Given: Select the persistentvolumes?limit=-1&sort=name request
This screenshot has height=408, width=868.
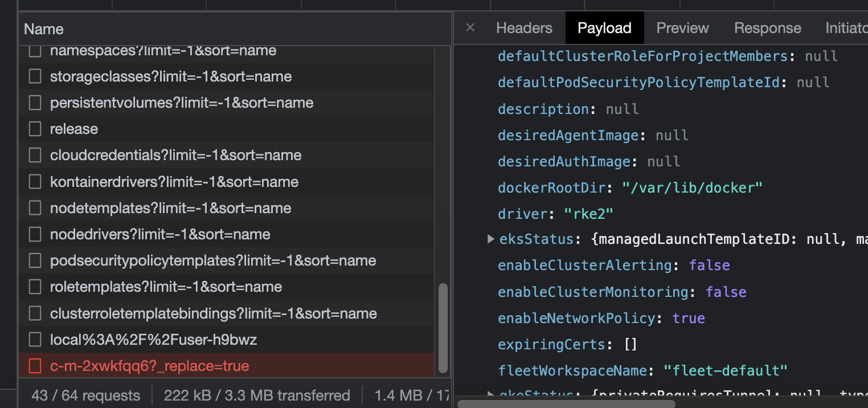Looking at the screenshot, I should click(x=227, y=103).
